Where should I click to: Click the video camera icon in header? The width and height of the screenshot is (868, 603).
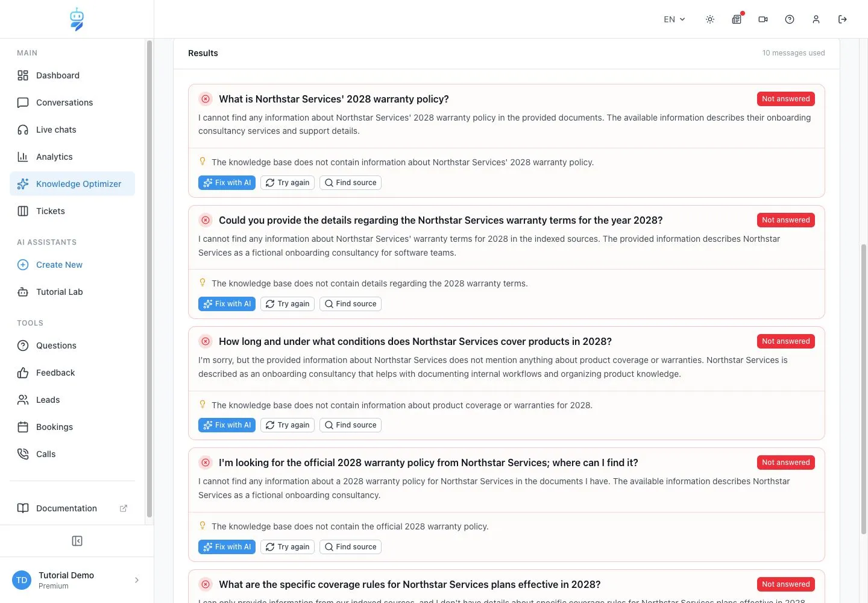[x=763, y=19]
